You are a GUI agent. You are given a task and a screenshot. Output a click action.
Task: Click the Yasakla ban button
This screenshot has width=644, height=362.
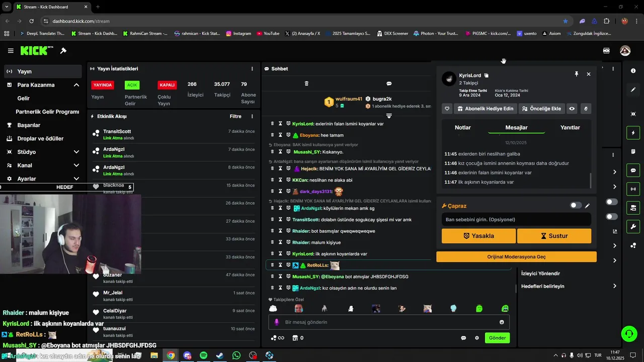coord(478,236)
